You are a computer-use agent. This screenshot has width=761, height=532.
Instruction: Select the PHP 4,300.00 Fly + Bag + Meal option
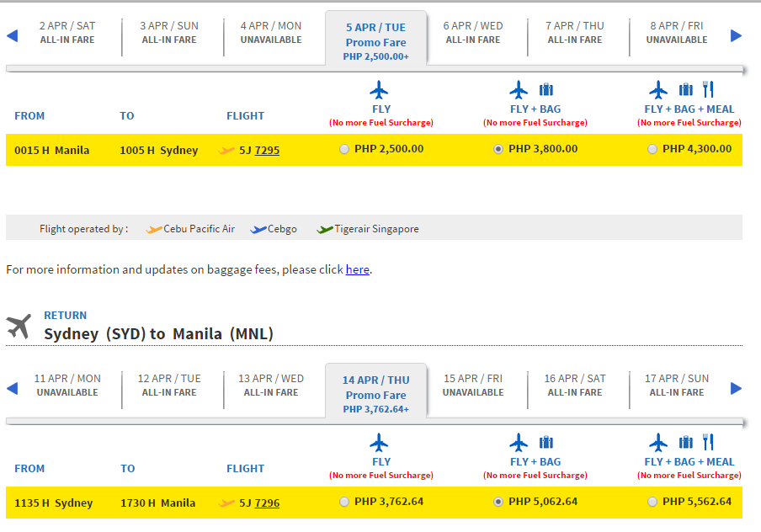pyautogui.click(x=652, y=149)
